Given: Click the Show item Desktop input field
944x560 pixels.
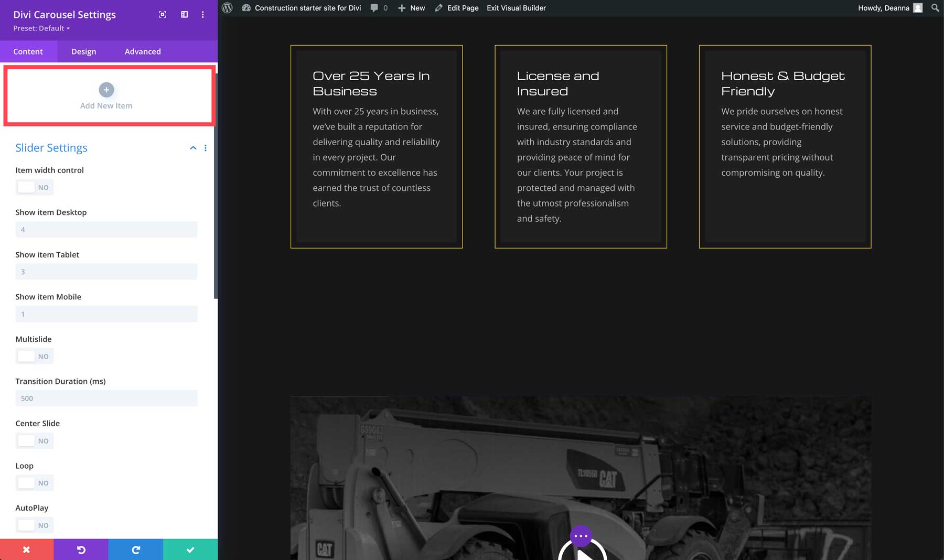Looking at the screenshot, I should click(106, 229).
